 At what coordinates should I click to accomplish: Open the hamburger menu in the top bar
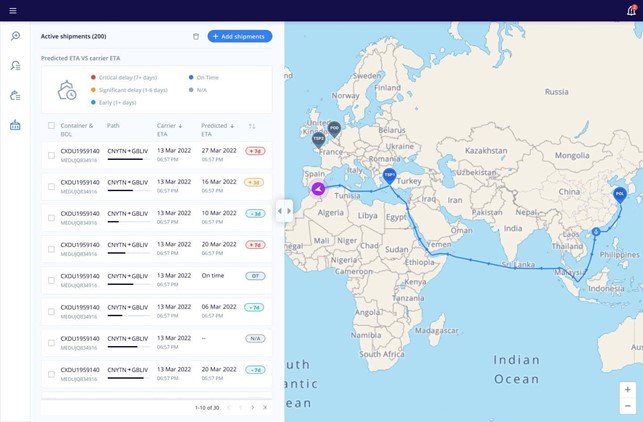pos(13,10)
